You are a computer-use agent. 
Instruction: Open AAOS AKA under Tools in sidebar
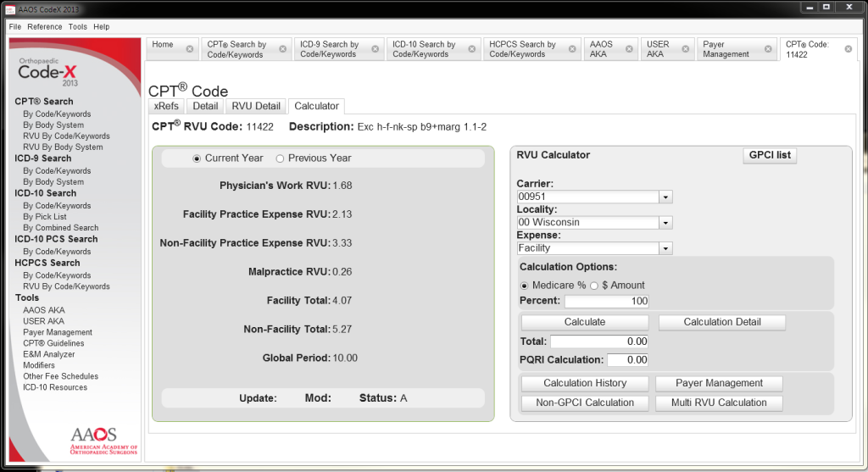pyautogui.click(x=44, y=310)
